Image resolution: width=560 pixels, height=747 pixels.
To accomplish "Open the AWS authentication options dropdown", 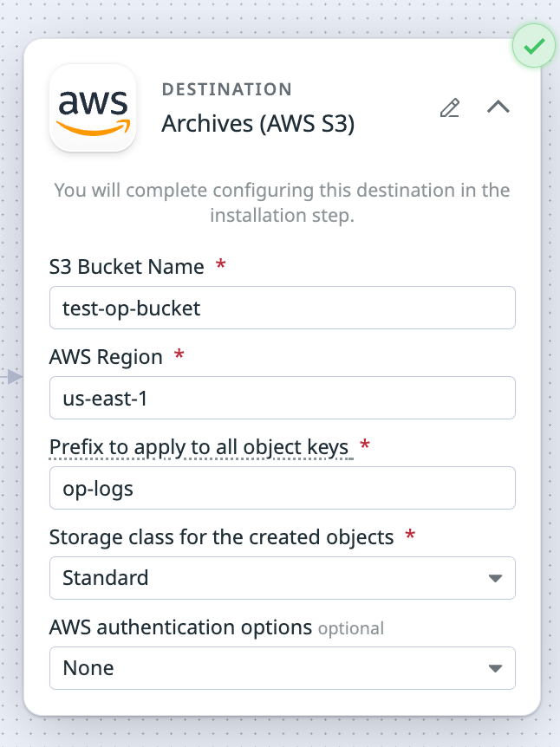I will click(x=283, y=668).
